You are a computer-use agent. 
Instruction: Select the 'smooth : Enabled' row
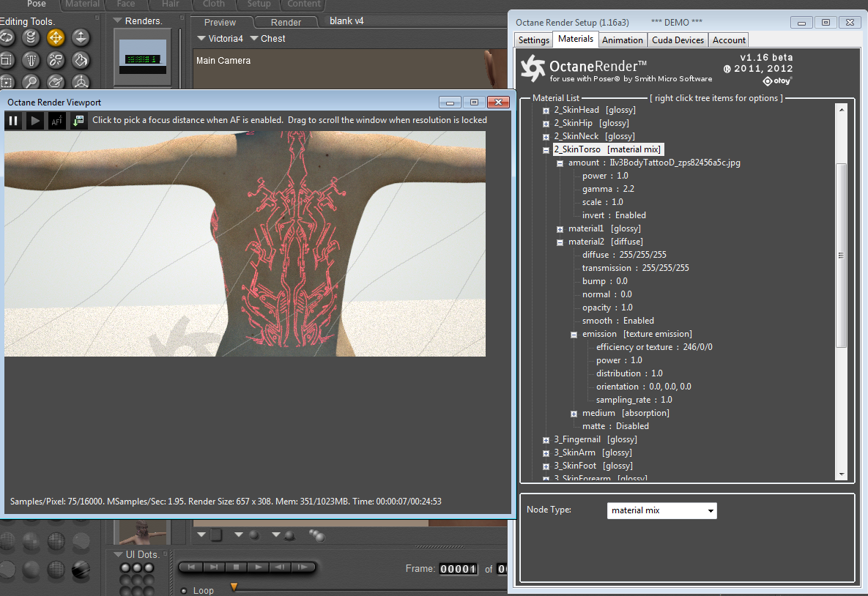tap(617, 321)
